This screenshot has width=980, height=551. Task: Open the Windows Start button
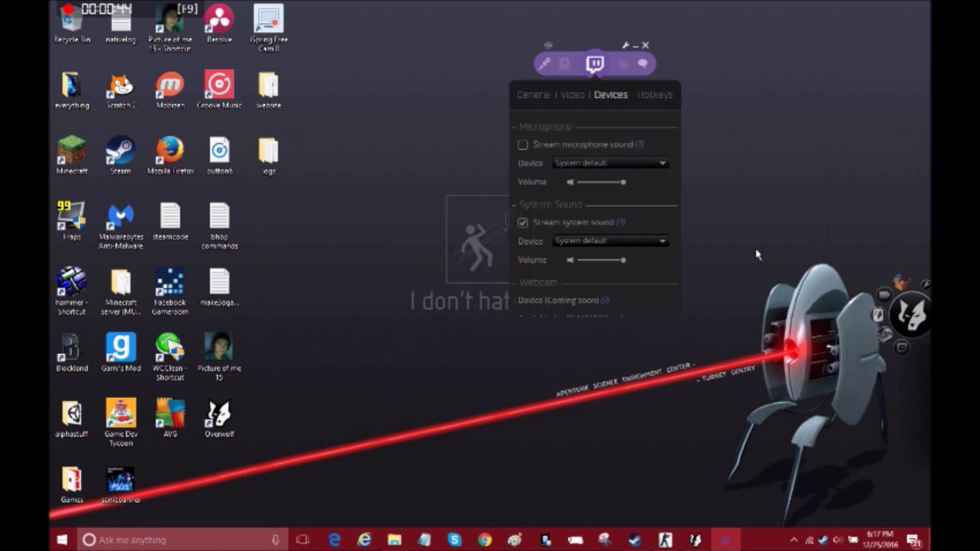click(62, 540)
